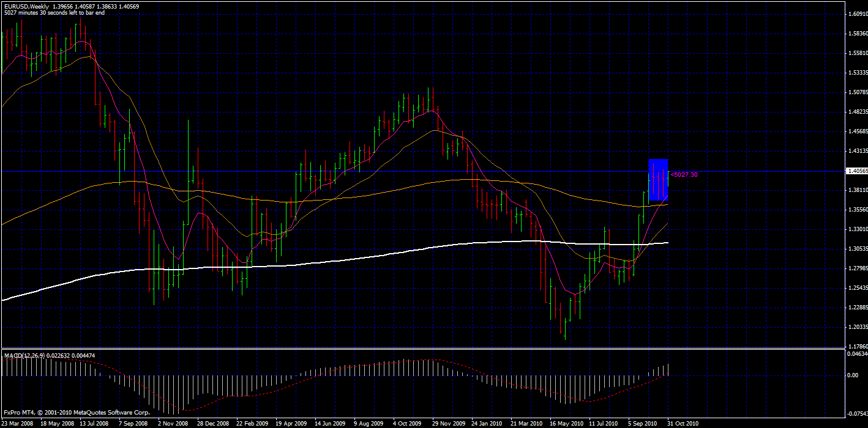Click the MACD scale value 0.04634
The height and width of the screenshot is (428, 868).
coord(856,354)
